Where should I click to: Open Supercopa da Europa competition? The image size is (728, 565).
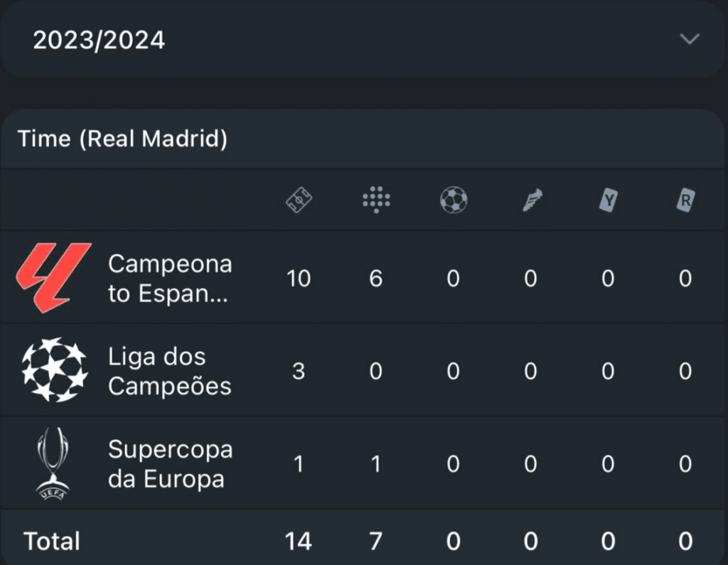[x=170, y=464]
